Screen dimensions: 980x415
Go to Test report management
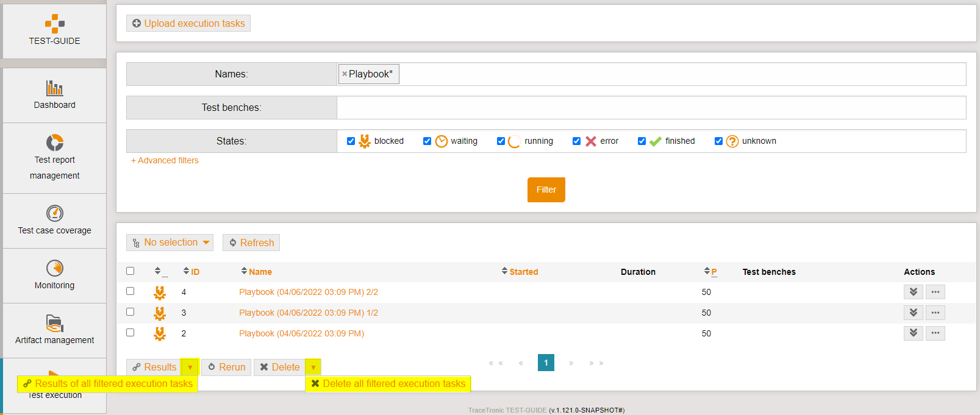(54, 158)
